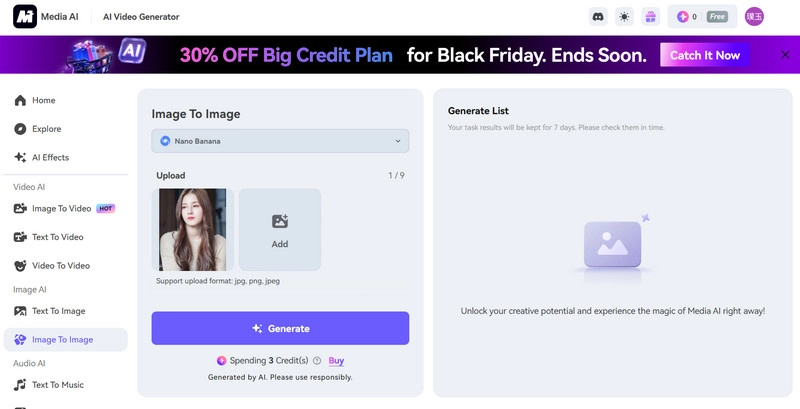This screenshot has height=409, width=800.
Task: Click the uploaded portrait thumbnail
Action: click(193, 230)
